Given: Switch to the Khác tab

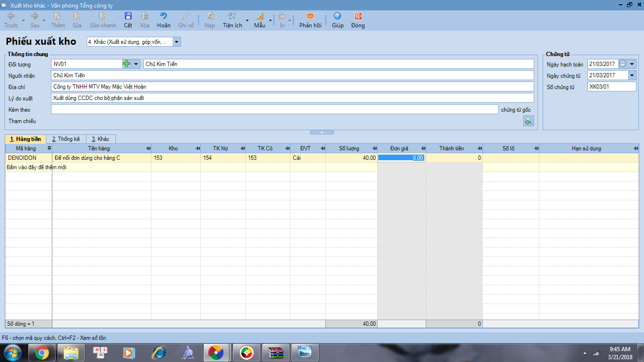Looking at the screenshot, I should [x=100, y=139].
